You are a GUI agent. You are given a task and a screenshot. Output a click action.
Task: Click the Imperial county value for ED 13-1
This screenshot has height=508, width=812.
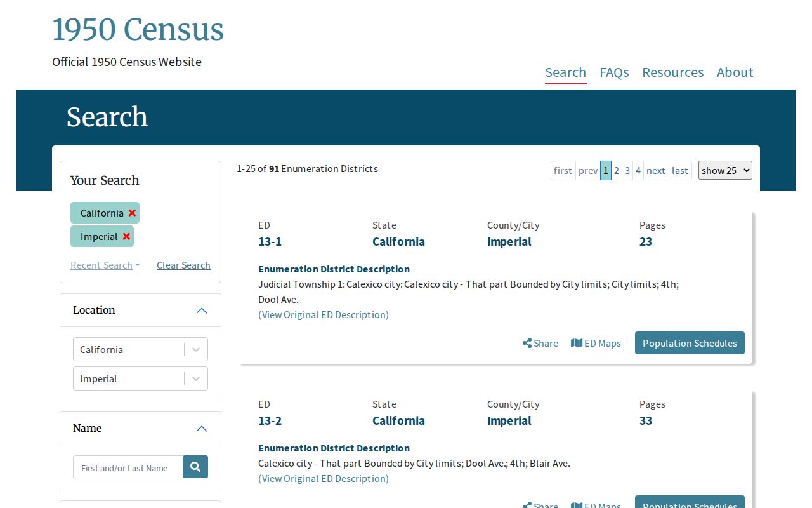click(x=509, y=242)
